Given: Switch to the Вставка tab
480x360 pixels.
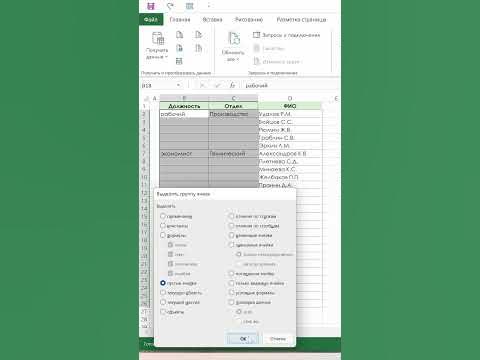Looking at the screenshot, I should pos(212,20).
